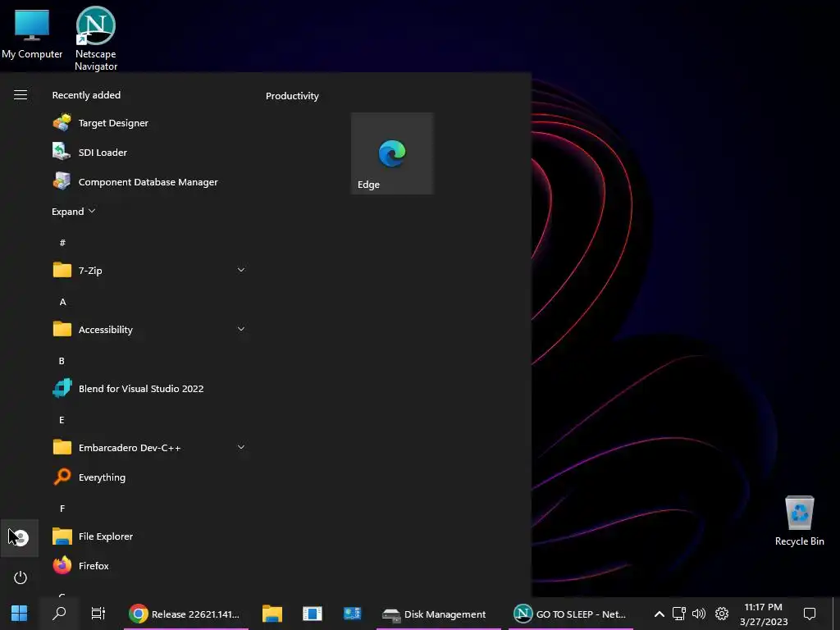The height and width of the screenshot is (630, 840).
Task: Select Recycle Bin on desktop
Action: (x=799, y=521)
